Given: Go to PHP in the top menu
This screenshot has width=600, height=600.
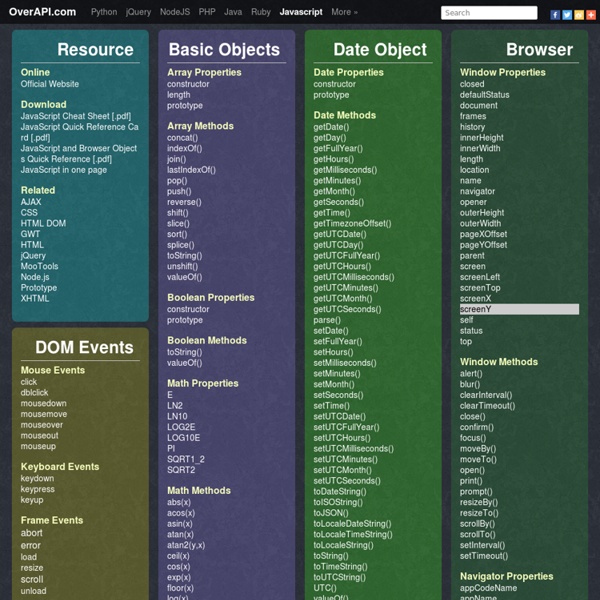Looking at the screenshot, I should [207, 12].
